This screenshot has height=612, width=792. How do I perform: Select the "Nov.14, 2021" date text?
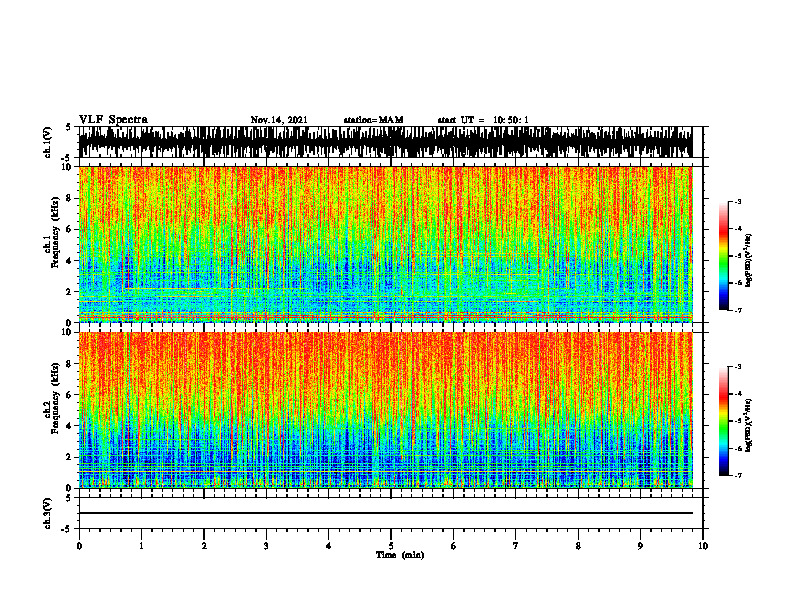279,120
